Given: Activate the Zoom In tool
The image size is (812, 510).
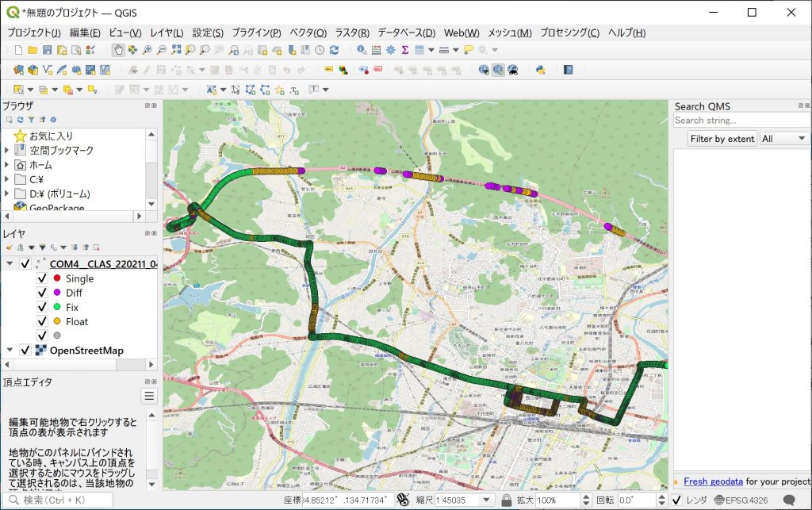Looking at the screenshot, I should coord(147,50).
